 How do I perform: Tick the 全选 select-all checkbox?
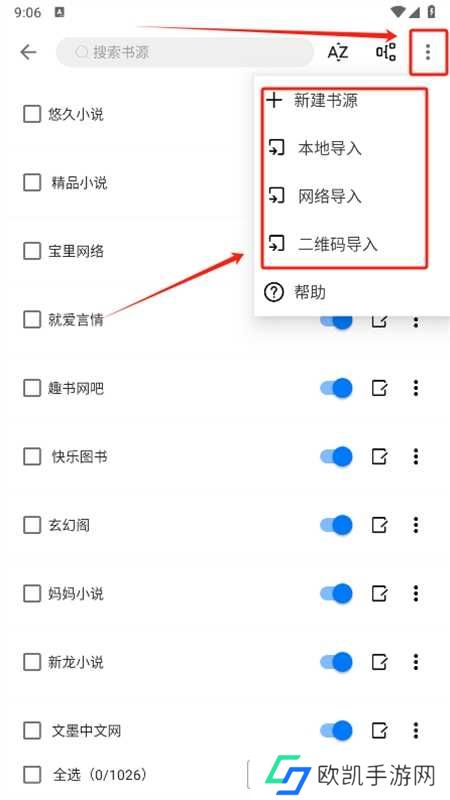coord(32,776)
